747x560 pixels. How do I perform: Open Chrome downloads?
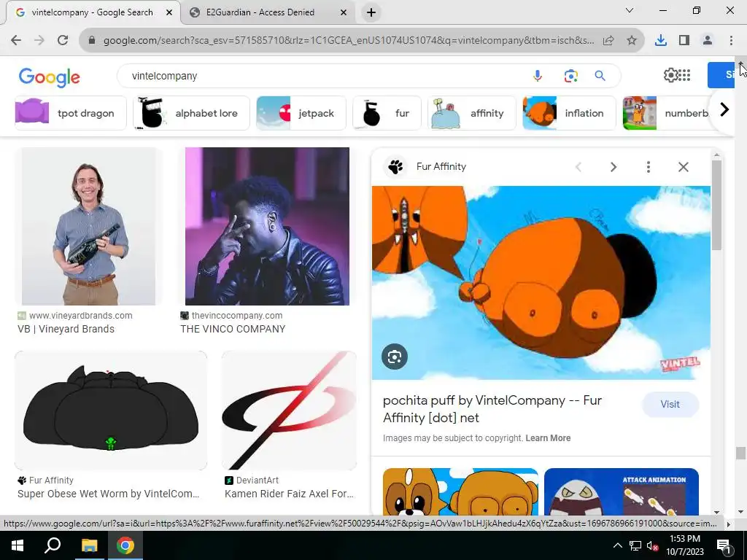click(661, 41)
